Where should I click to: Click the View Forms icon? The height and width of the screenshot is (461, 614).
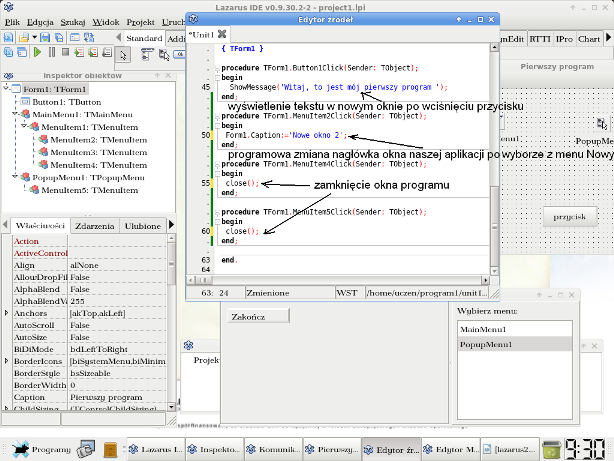tap(22, 52)
